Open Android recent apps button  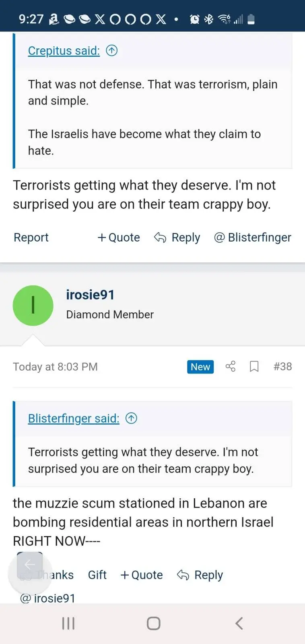(x=68, y=623)
